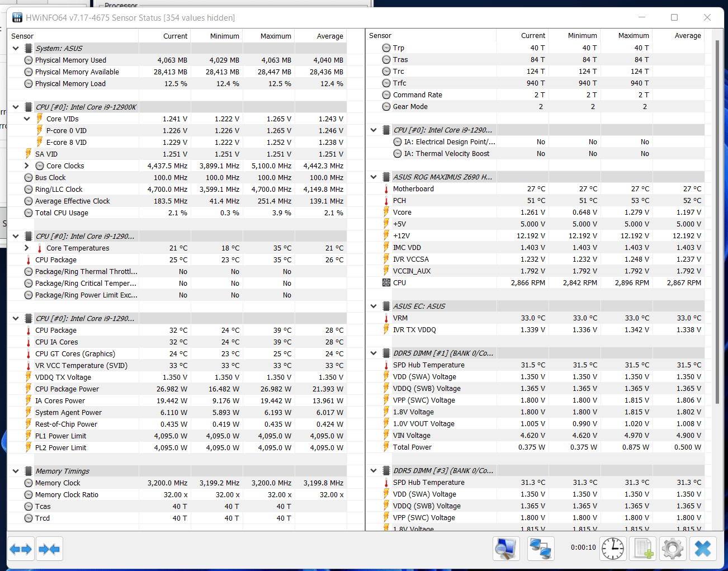Click the Current column header in left pane
This screenshot has height=571, width=728.
coord(164,36)
